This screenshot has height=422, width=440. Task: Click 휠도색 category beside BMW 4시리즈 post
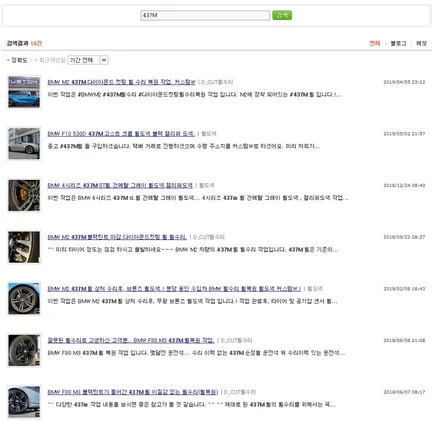pos(207,185)
